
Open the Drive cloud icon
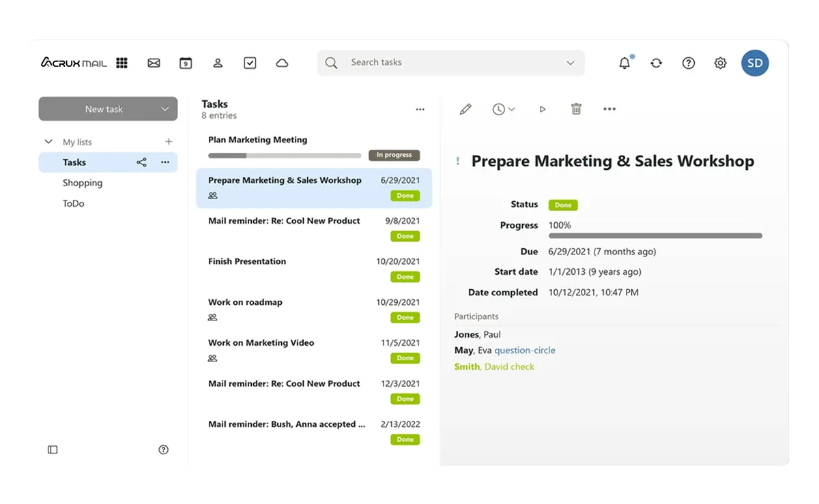coord(282,63)
